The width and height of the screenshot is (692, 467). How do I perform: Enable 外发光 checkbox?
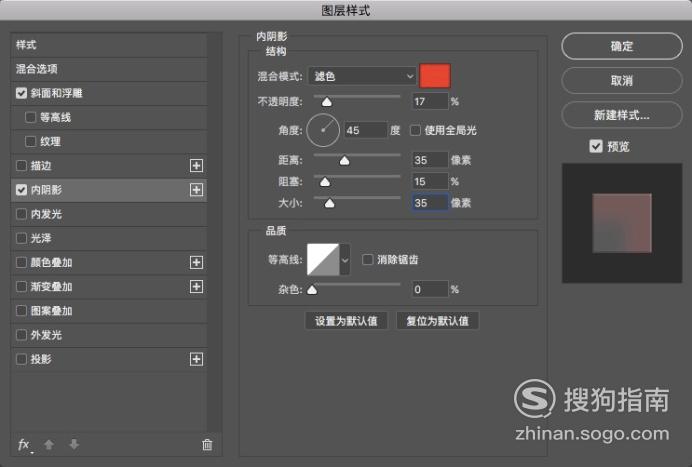[21, 335]
